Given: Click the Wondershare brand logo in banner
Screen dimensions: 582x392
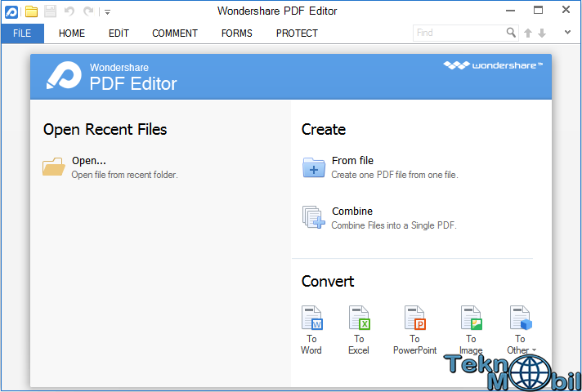Looking at the screenshot, I should 493,65.
